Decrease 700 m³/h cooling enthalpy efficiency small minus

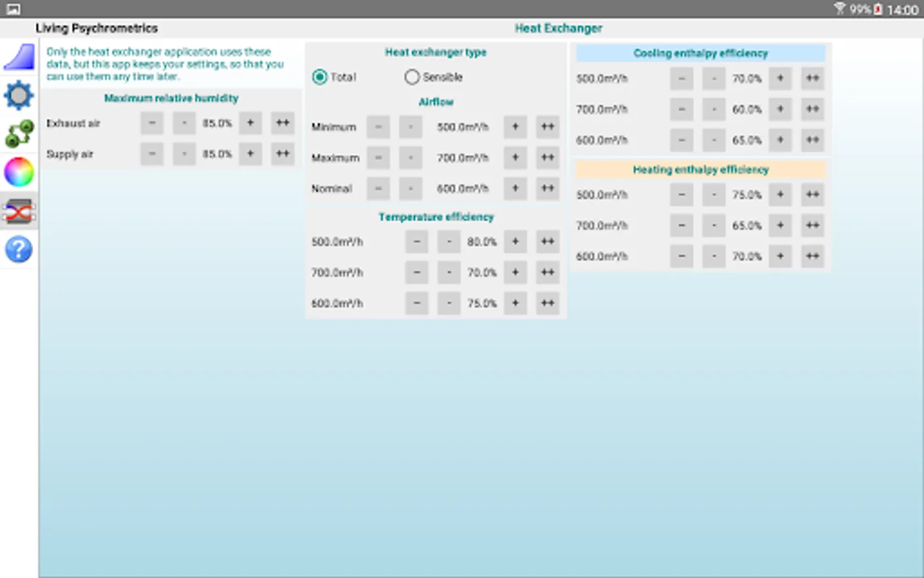(x=714, y=109)
